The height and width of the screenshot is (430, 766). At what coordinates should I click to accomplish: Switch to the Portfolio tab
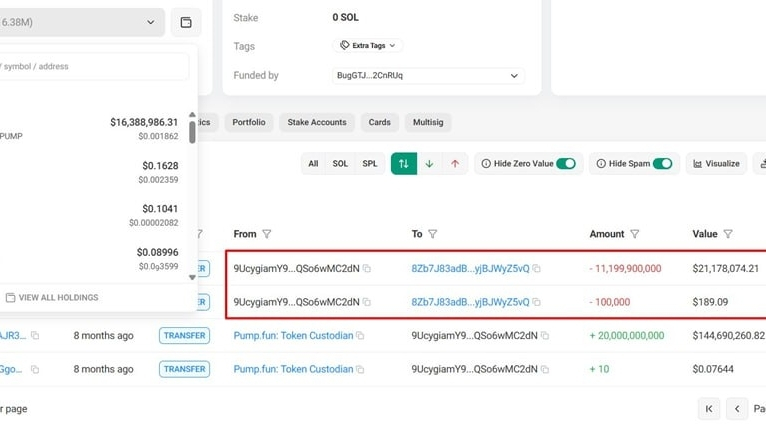point(249,122)
